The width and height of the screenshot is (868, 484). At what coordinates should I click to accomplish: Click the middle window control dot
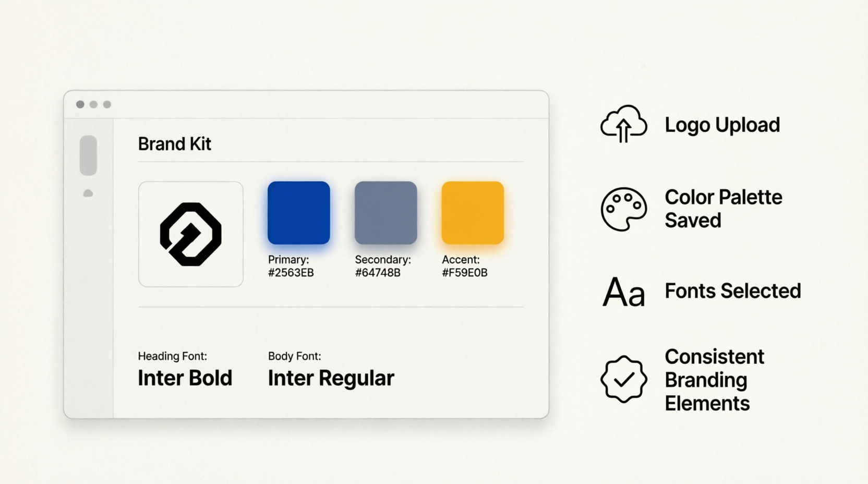93,104
